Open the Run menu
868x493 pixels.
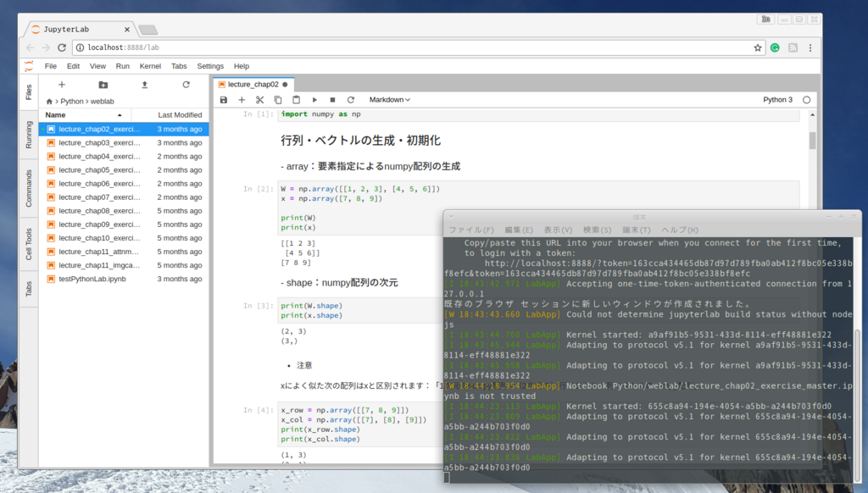click(122, 66)
